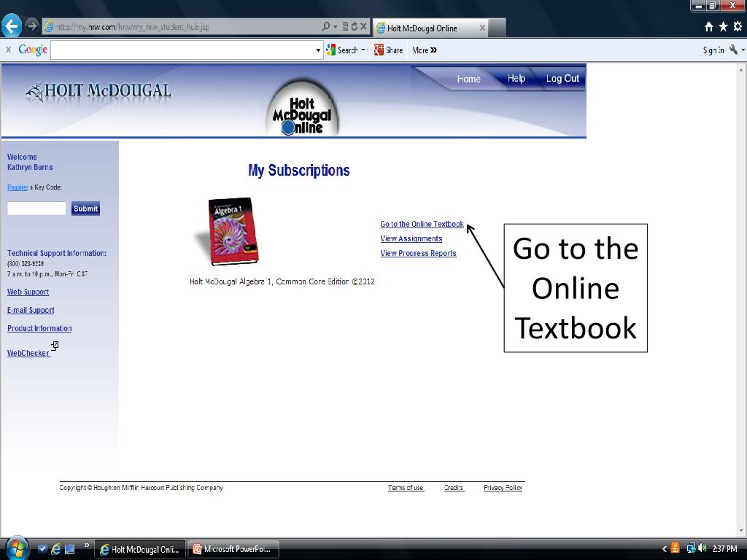Open the browser Home icon
747x560 pixels.
coord(709,27)
